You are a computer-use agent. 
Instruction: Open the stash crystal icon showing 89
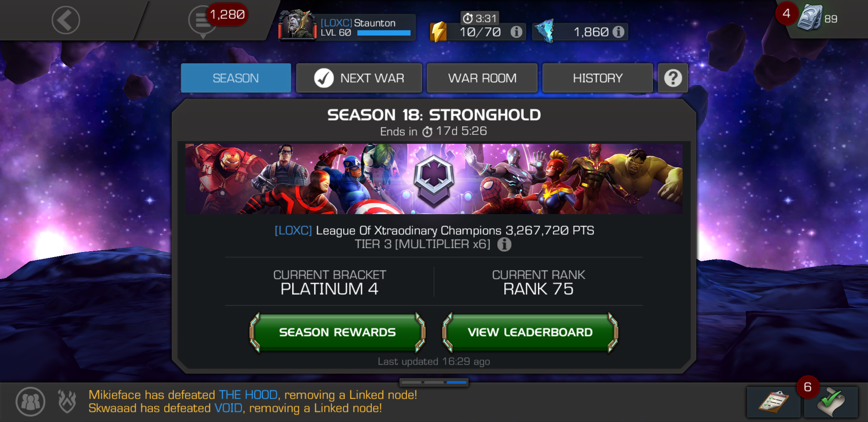point(810,18)
